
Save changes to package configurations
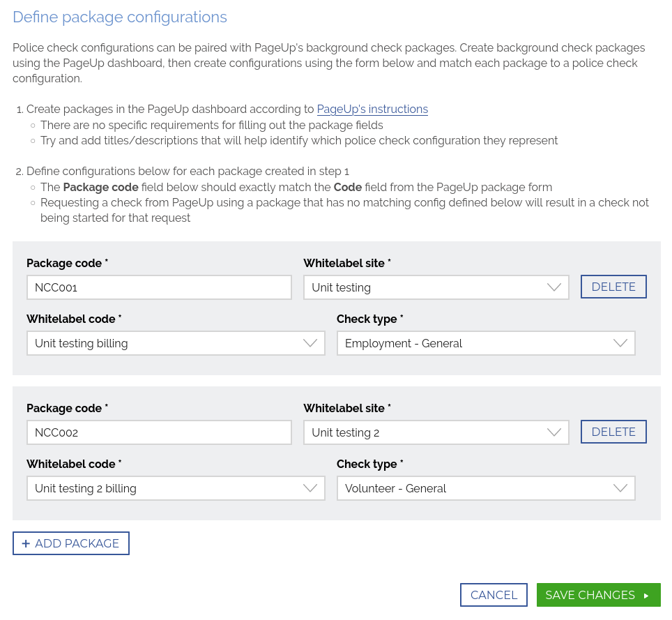coord(598,595)
